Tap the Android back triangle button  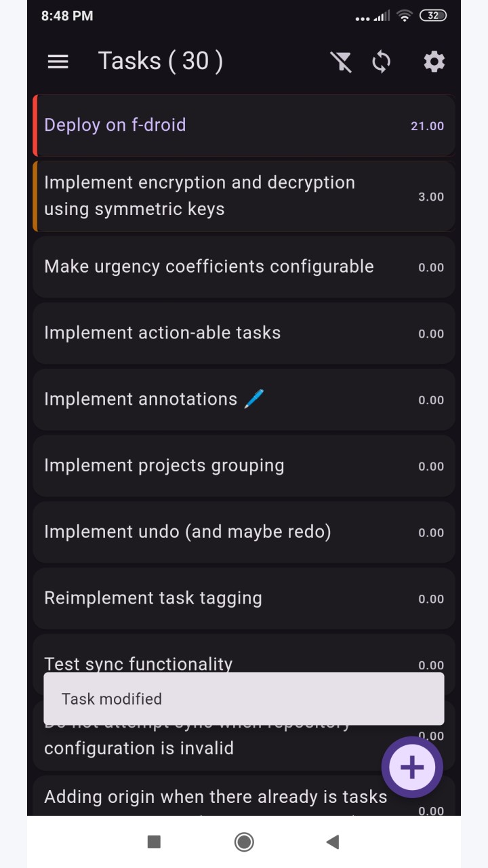click(x=332, y=842)
